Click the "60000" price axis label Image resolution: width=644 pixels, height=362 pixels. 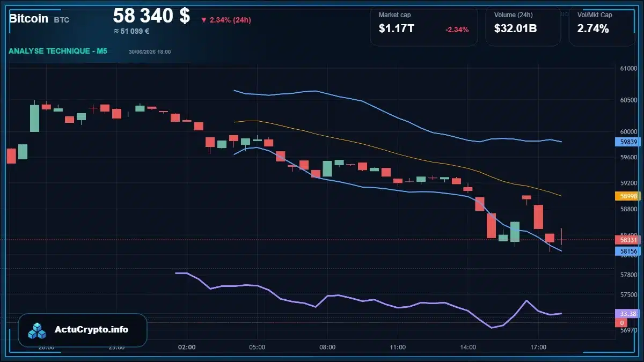tap(628, 132)
